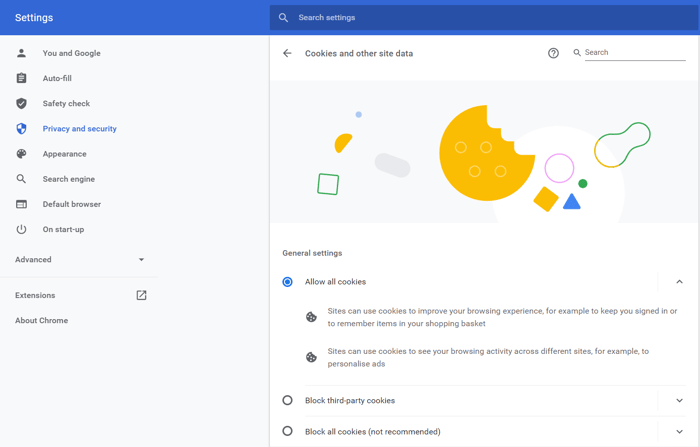Open About Chrome page

[x=42, y=321]
